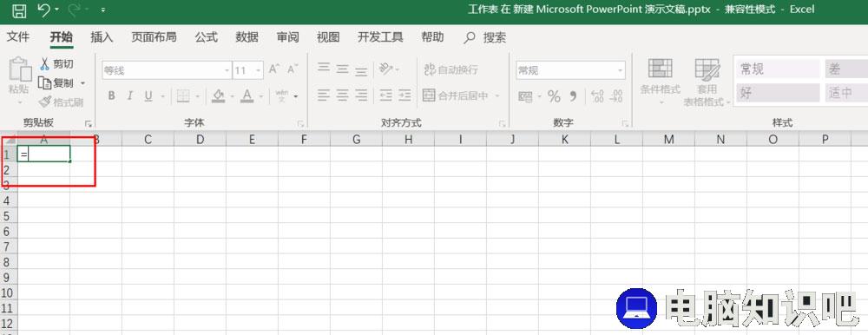This screenshot has width=868, height=335.
Task: Open the 合并后居中 dropdown arrow
Action: [x=497, y=96]
